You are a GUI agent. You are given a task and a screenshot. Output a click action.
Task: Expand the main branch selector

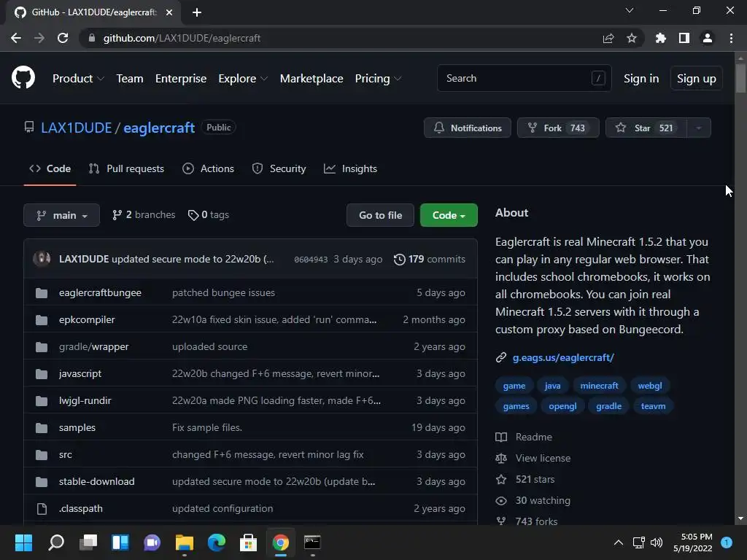[61, 215]
